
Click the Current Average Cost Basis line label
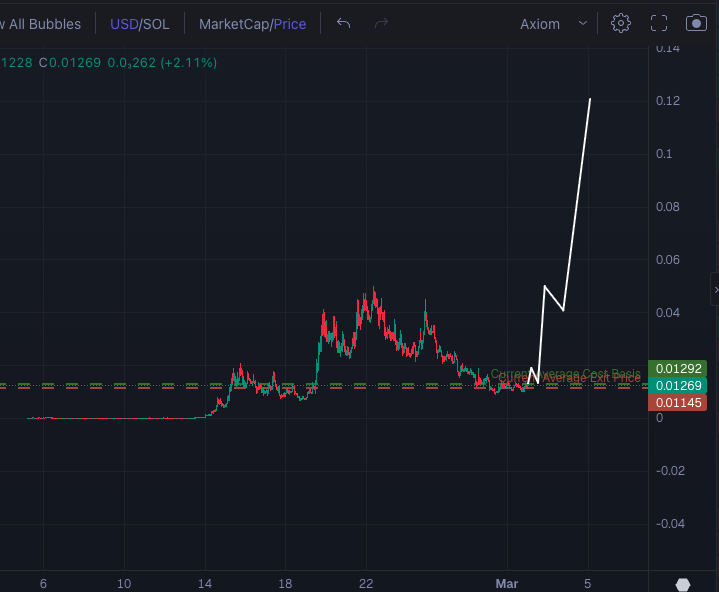pos(565,373)
